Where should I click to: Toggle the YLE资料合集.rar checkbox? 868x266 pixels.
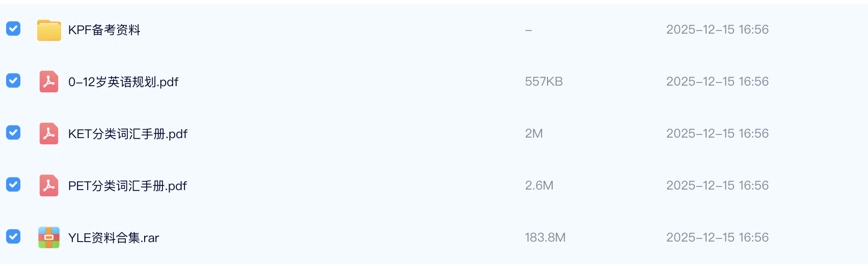tap(13, 236)
